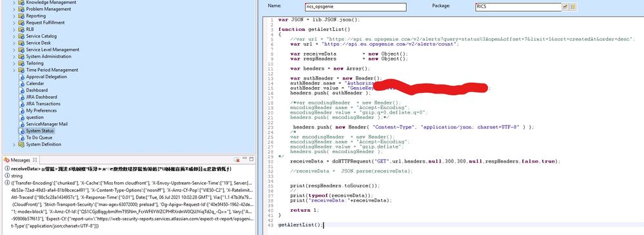
Task: Click the System Definition folder icon
Action: coord(21,145)
